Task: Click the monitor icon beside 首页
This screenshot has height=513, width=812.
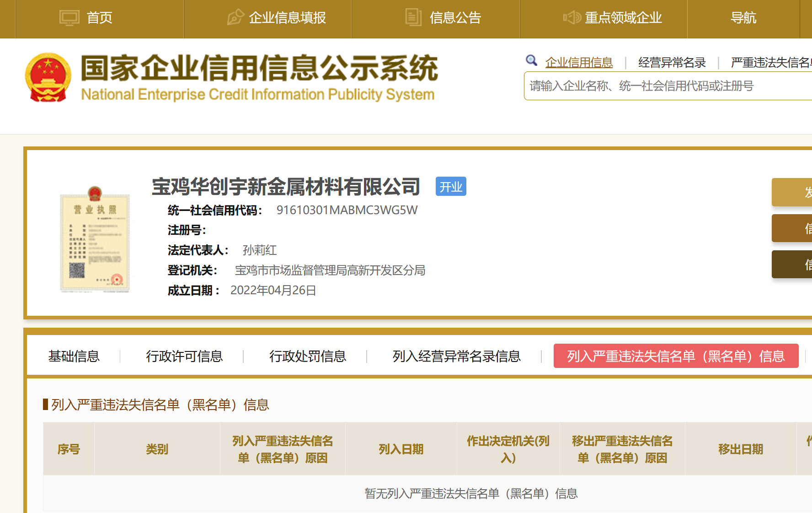Action: (69, 18)
